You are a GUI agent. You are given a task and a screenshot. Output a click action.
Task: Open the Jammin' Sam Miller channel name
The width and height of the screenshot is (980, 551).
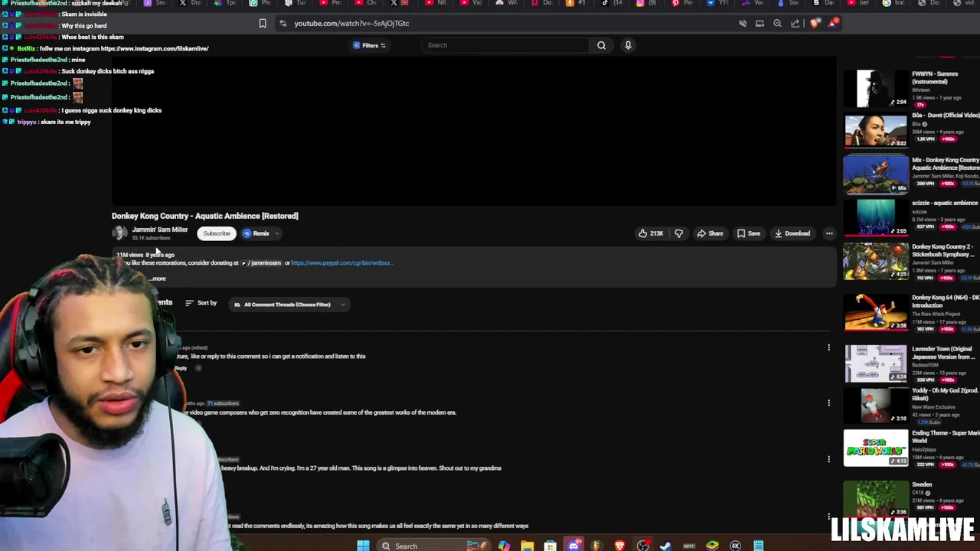tap(159, 230)
